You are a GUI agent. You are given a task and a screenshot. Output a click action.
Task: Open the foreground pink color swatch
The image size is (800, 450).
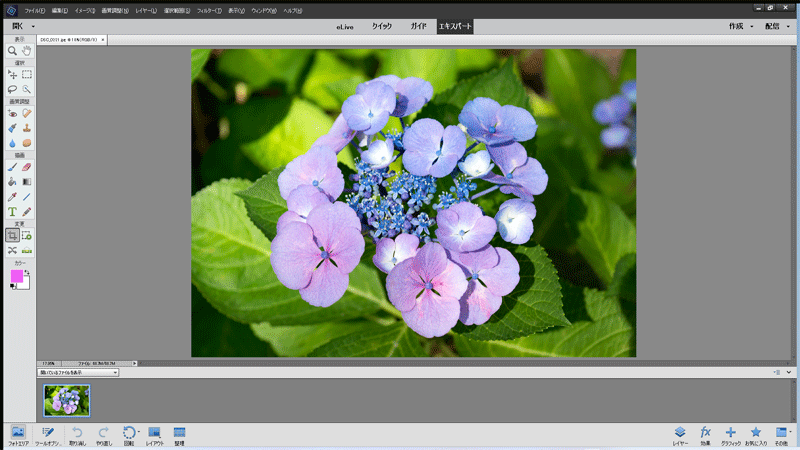tap(16, 276)
